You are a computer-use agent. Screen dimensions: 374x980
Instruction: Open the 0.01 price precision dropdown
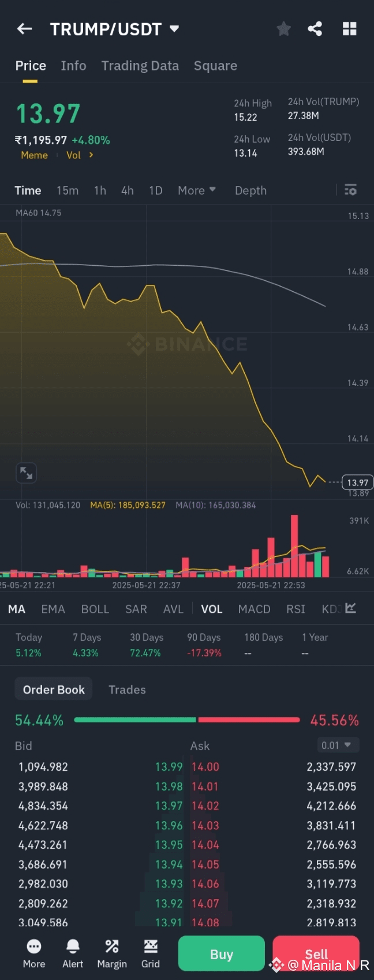(x=337, y=745)
